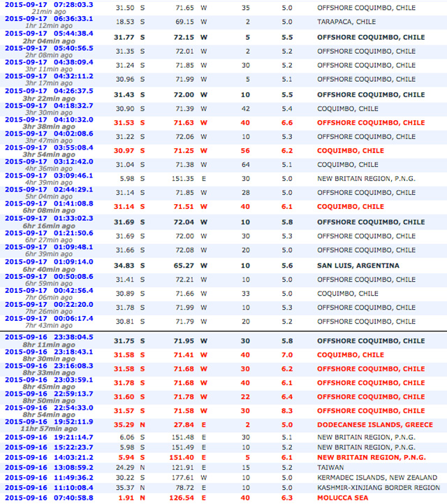Click KASHMIR-XINJIANG BORDER REGION text
Image resolution: width=447 pixels, height=504 pixels.
tap(379, 488)
